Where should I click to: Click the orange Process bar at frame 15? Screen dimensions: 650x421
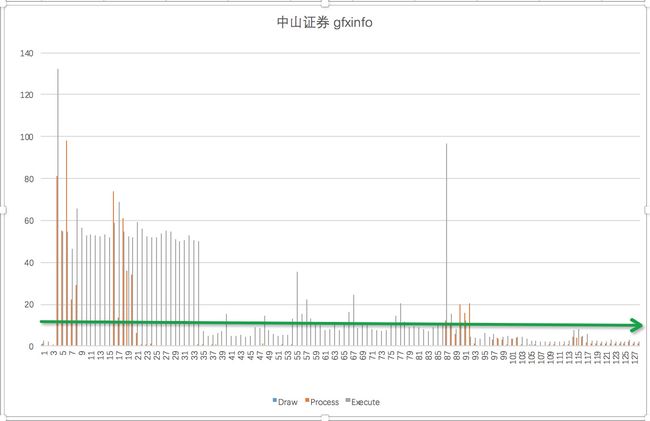tap(113, 269)
